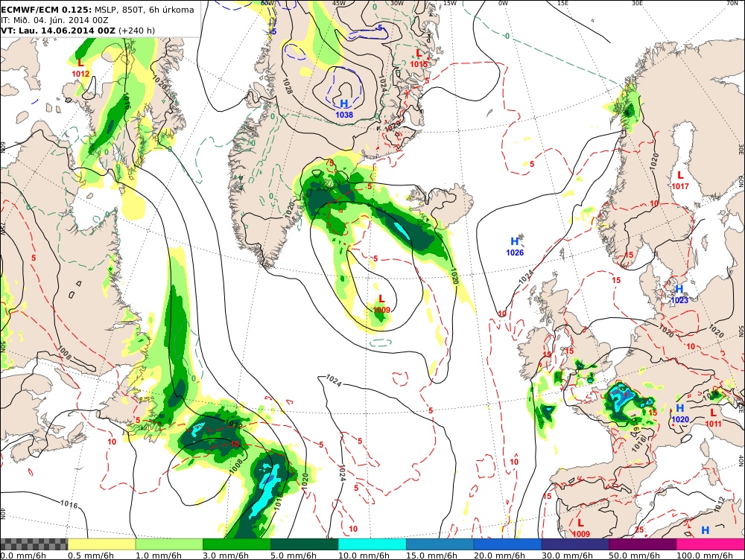Screen dimensions: 745x560
Task: Click the '1028' isobar label on Greenland
Action: click(x=287, y=86)
